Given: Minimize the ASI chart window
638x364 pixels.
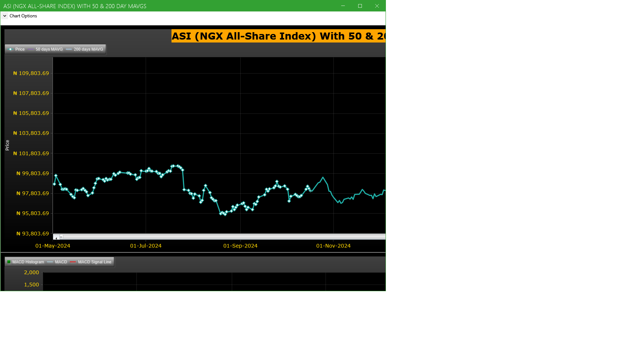Looking at the screenshot, I should [x=343, y=6].
